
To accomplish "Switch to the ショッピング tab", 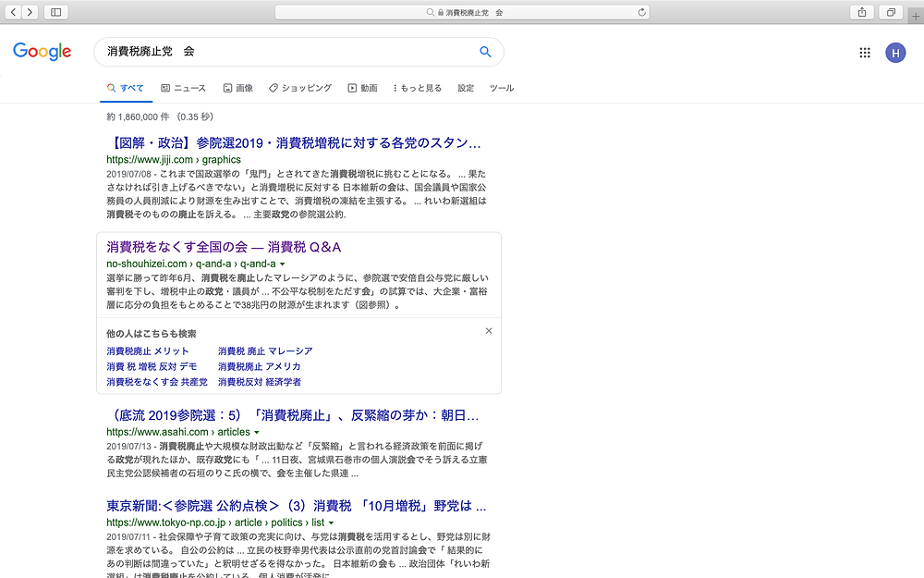I will 300,88.
